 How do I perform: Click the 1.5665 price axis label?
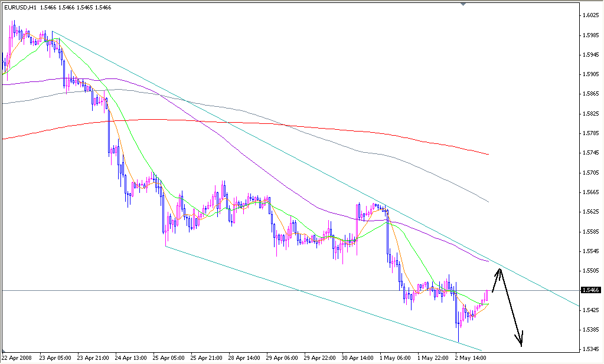[591, 192]
